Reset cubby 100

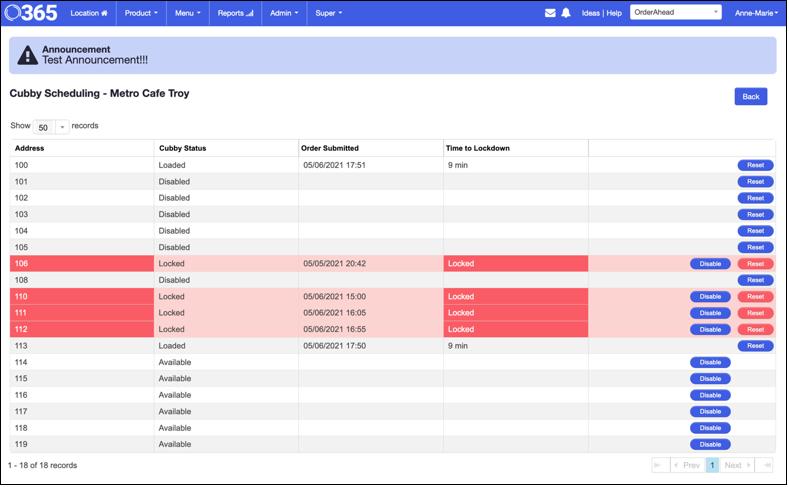point(755,165)
